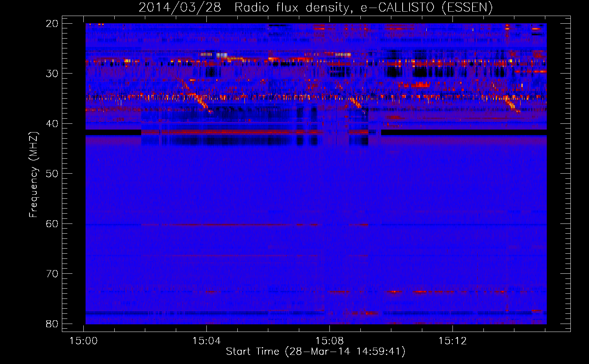Click the plot title "2014/03/28 Radio flux density, e-CALLISTO (ESSEN)"

coord(316,7)
